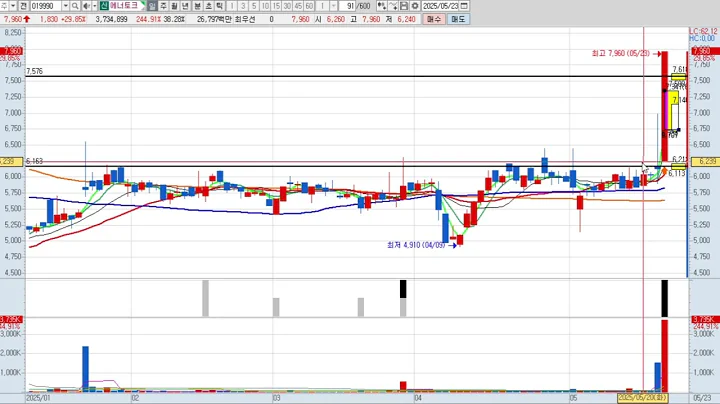The height and width of the screenshot is (404, 720).
Task: Select the 45 interval button
Action: click(298, 6)
